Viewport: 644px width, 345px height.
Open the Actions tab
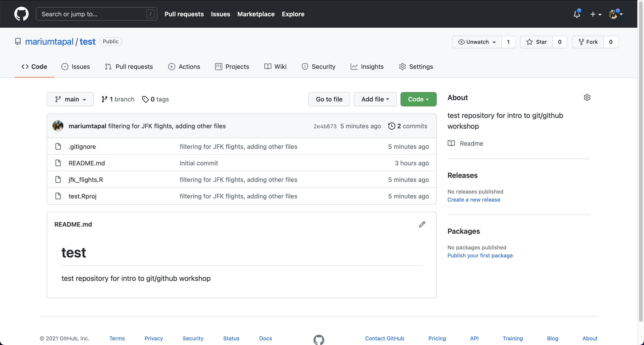click(x=184, y=66)
